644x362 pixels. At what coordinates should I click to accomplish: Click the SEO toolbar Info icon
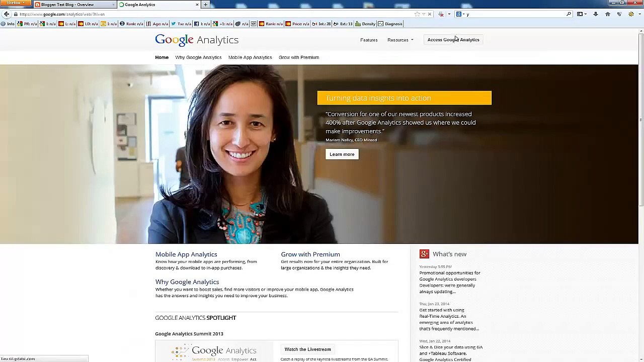click(8, 24)
